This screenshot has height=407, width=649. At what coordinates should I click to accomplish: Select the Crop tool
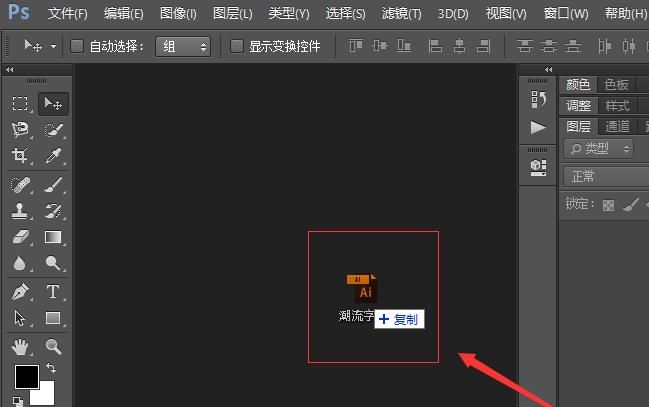(20, 155)
